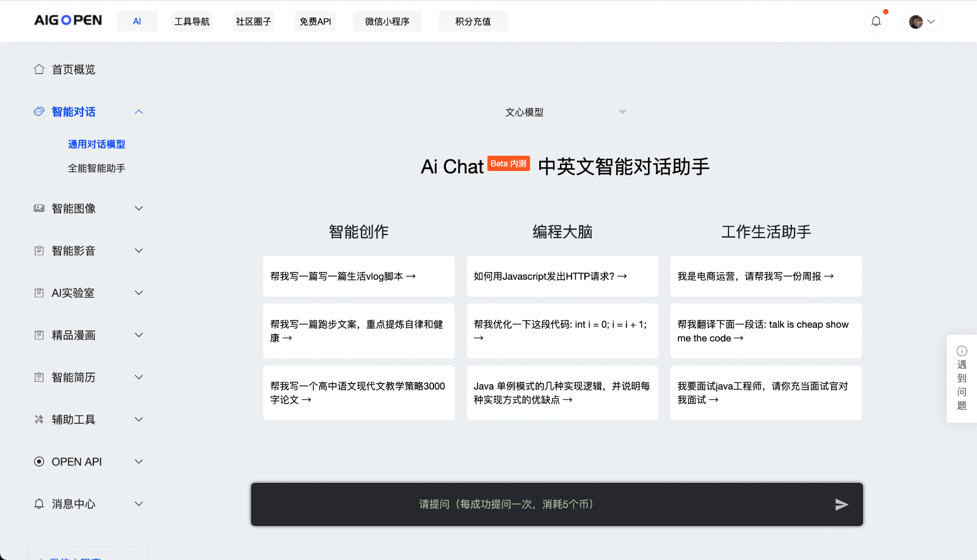Select the AI实验室 sidebar icon
This screenshot has height=560, width=977.
click(39, 293)
